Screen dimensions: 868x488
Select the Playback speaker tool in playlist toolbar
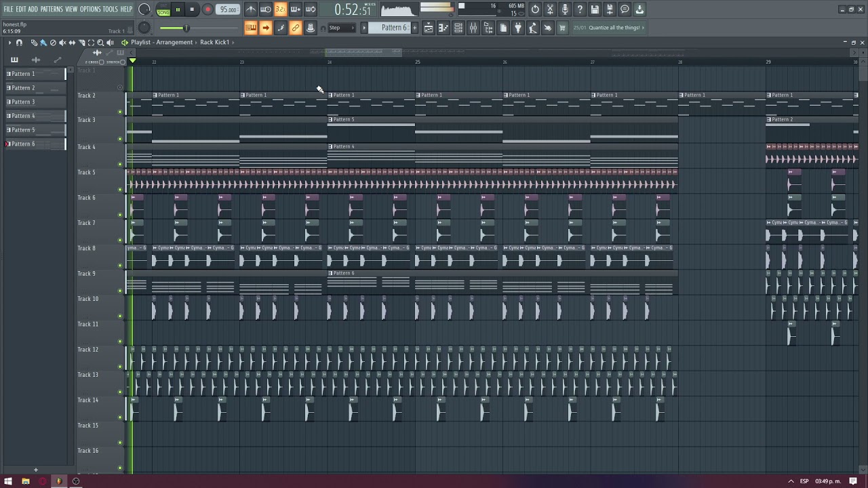click(110, 43)
